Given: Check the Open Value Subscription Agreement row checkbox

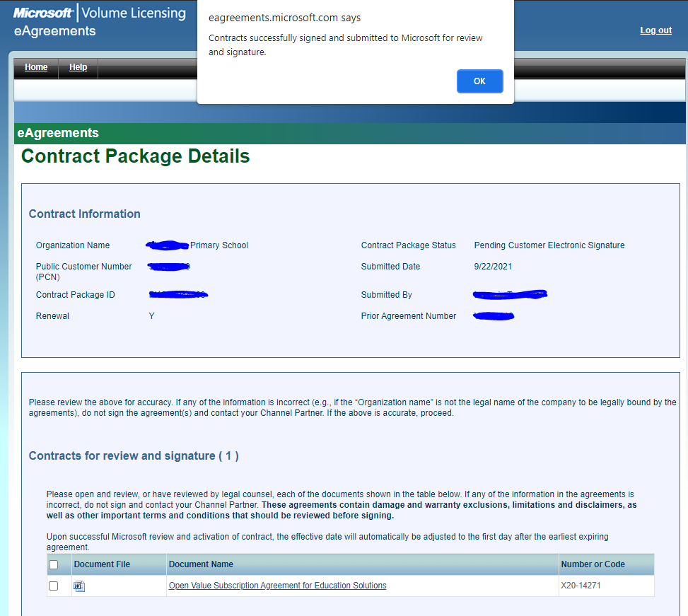Looking at the screenshot, I should click(x=53, y=586).
